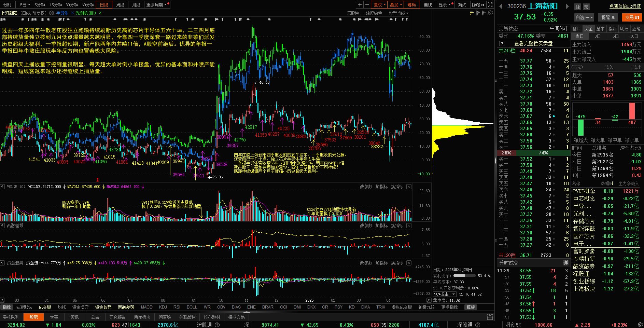Viewport: 644px width, 328px height.
Task: Select the KDJ indicator
Action: pos(163,307)
